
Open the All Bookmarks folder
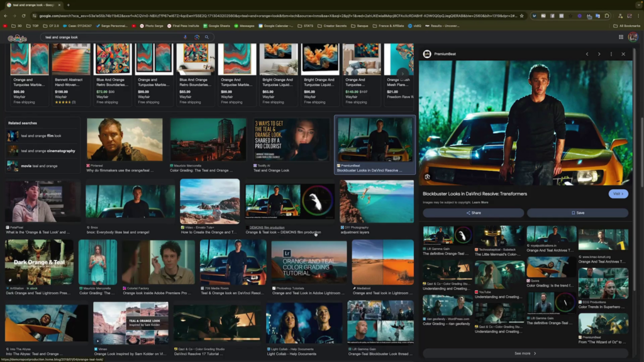(x=627, y=26)
